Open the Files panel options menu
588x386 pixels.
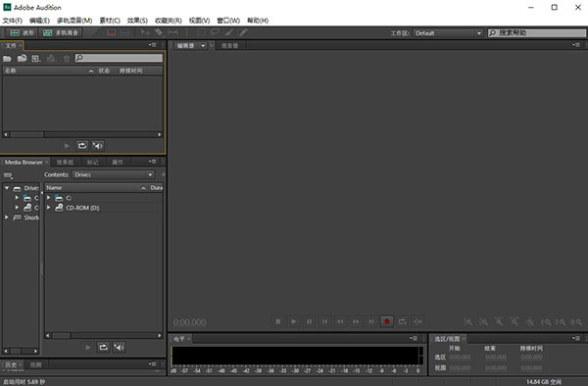coord(152,45)
